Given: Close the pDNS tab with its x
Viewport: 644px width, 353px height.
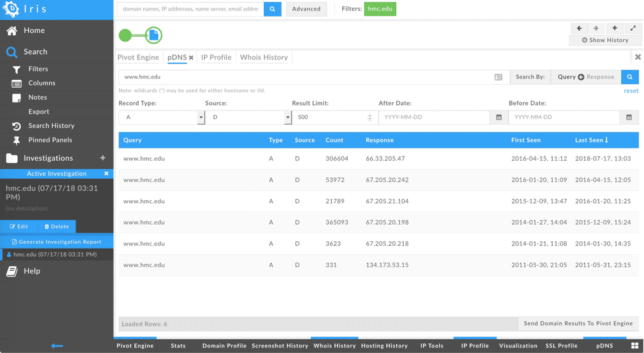Looking at the screenshot, I should 191,58.
